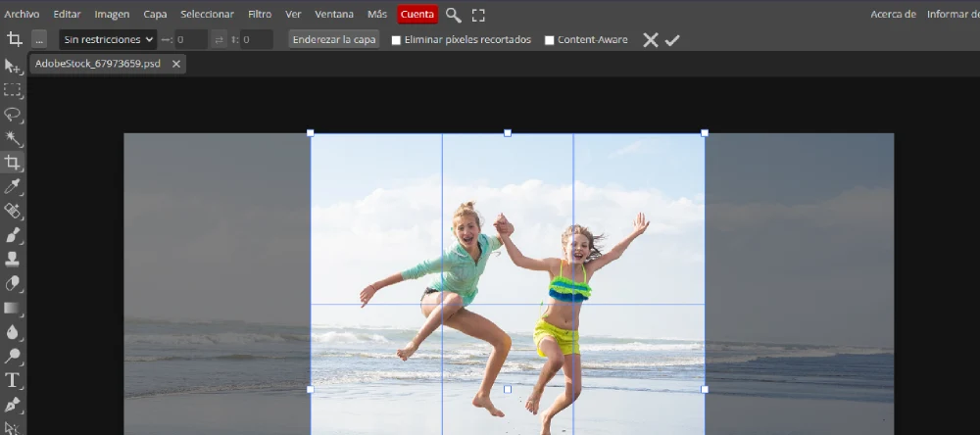Screen dimensions: 980x435
Task: Select the Eyedropper tool
Action: [x=13, y=186]
